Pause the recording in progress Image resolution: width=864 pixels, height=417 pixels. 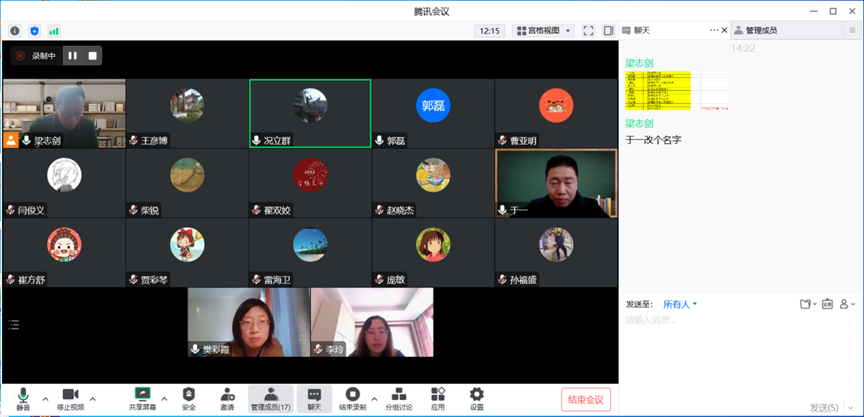tap(73, 56)
